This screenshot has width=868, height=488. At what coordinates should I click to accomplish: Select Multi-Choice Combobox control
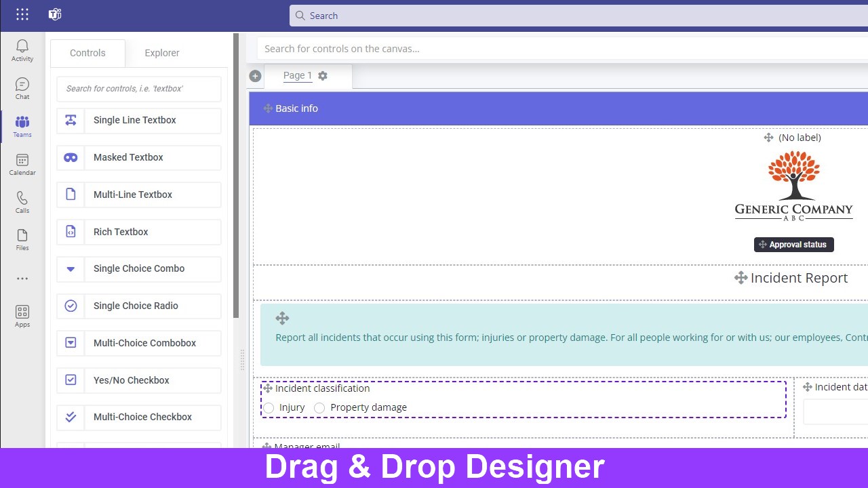pyautogui.click(x=139, y=343)
